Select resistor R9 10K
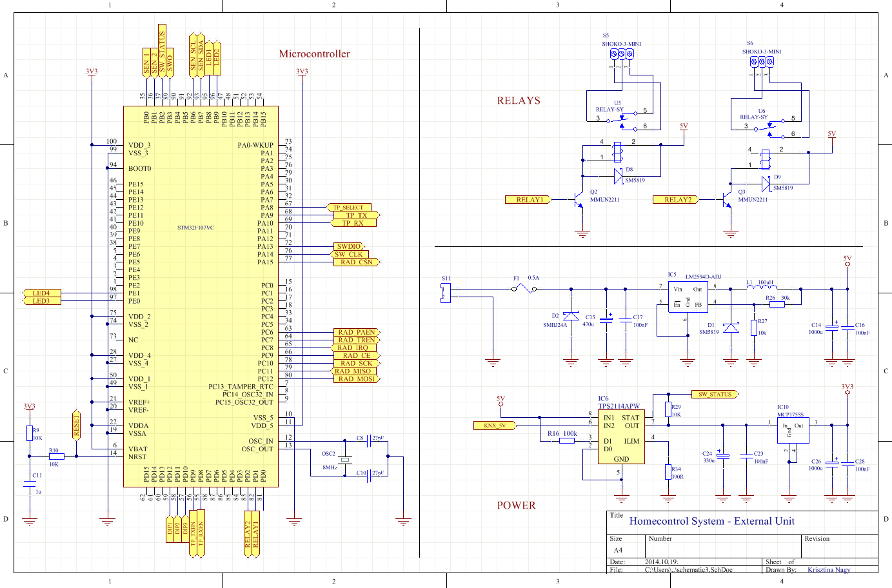 30,433
